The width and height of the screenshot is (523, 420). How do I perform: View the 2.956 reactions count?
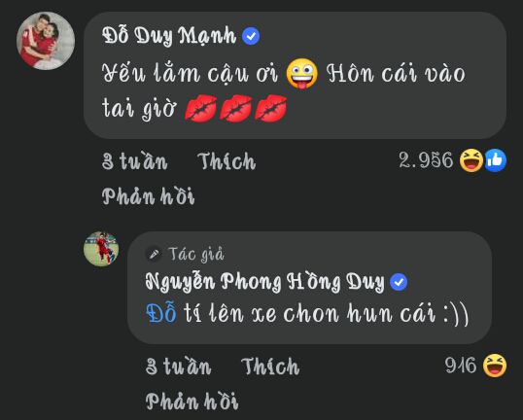coord(426,160)
